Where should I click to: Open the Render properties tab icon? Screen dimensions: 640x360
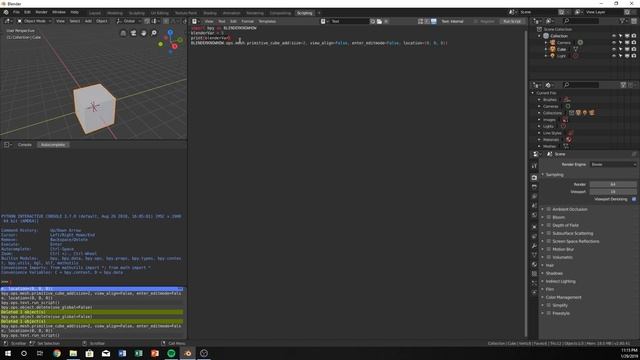(x=534, y=178)
